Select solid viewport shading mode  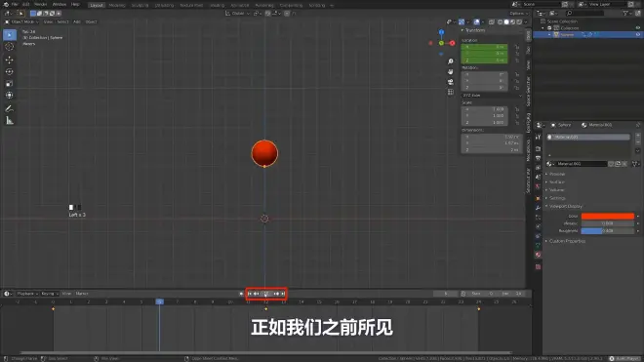[x=506, y=21]
